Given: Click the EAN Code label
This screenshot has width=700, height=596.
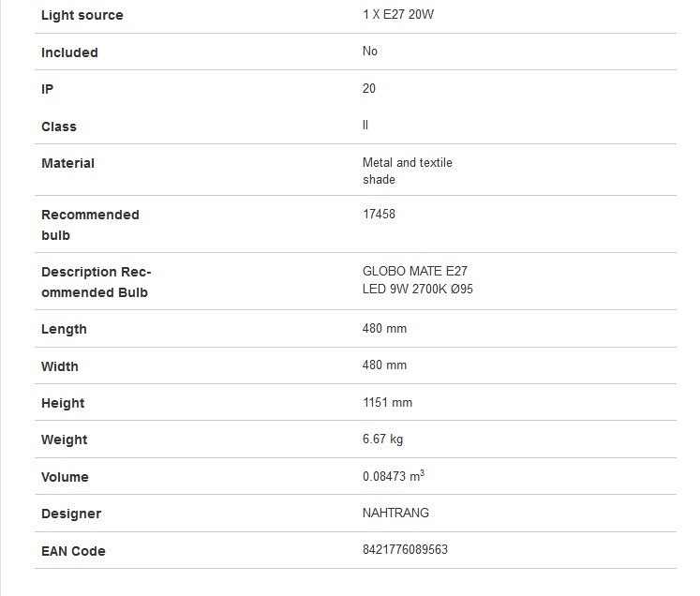Looking at the screenshot, I should pos(73,551).
